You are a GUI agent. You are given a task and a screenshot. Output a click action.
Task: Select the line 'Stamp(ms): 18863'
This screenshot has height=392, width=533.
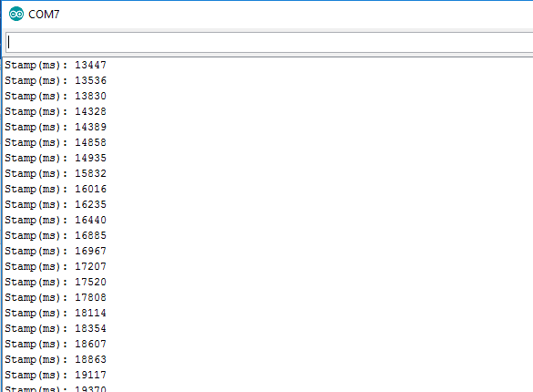tap(56, 360)
